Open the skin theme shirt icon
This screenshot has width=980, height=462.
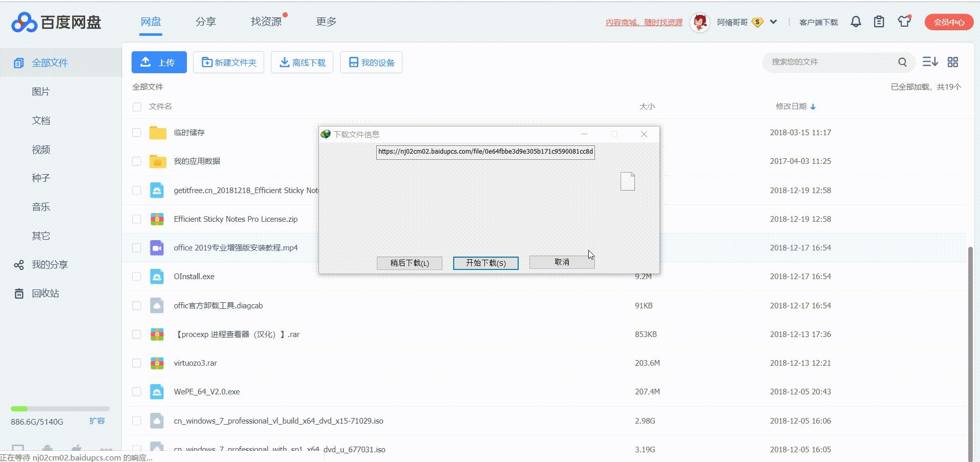pyautogui.click(x=904, y=22)
